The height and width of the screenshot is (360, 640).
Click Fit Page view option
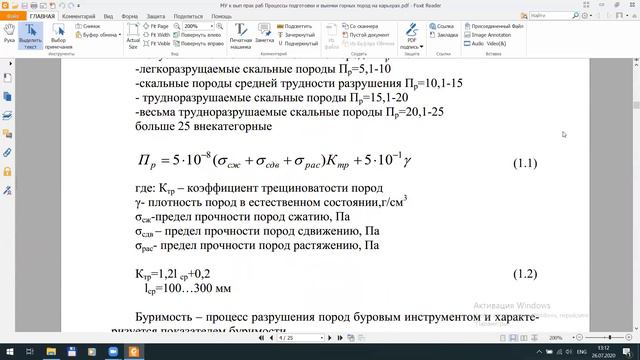click(x=156, y=26)
